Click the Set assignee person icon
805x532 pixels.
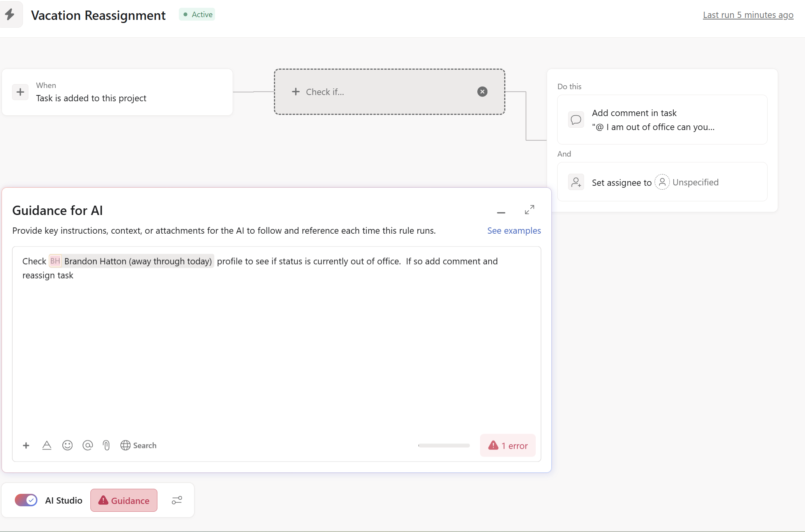click(x=576, y=182)
